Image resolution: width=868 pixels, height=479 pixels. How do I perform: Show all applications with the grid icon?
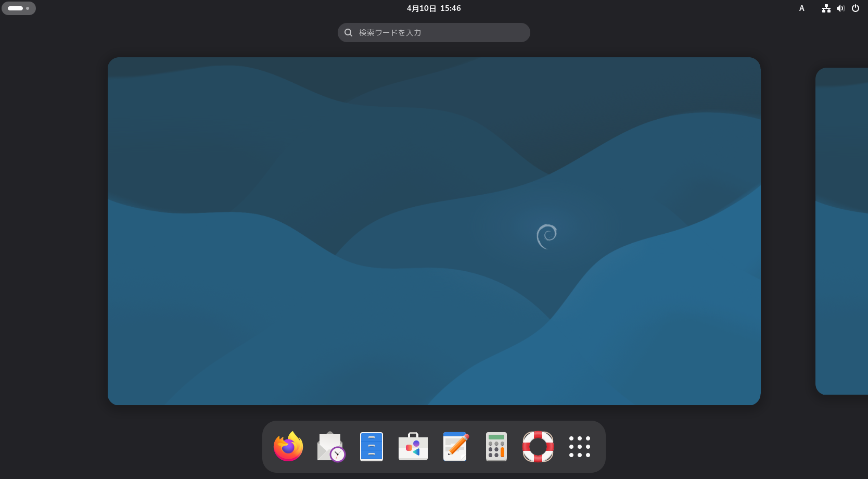580,447
